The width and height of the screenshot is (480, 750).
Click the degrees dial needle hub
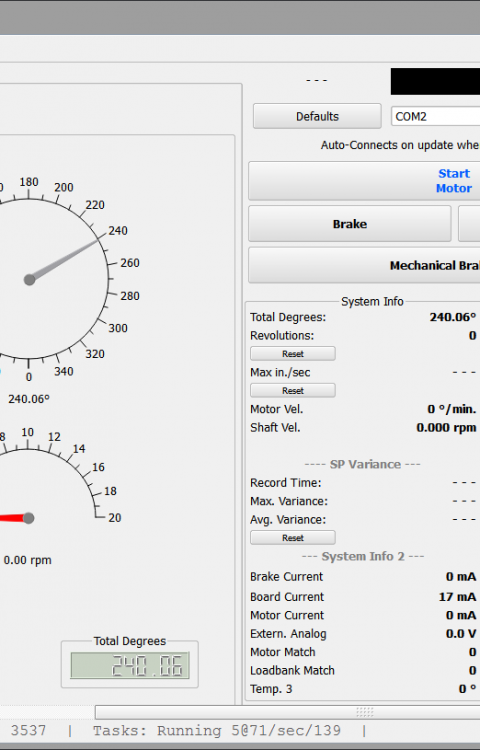click(29, 280)
